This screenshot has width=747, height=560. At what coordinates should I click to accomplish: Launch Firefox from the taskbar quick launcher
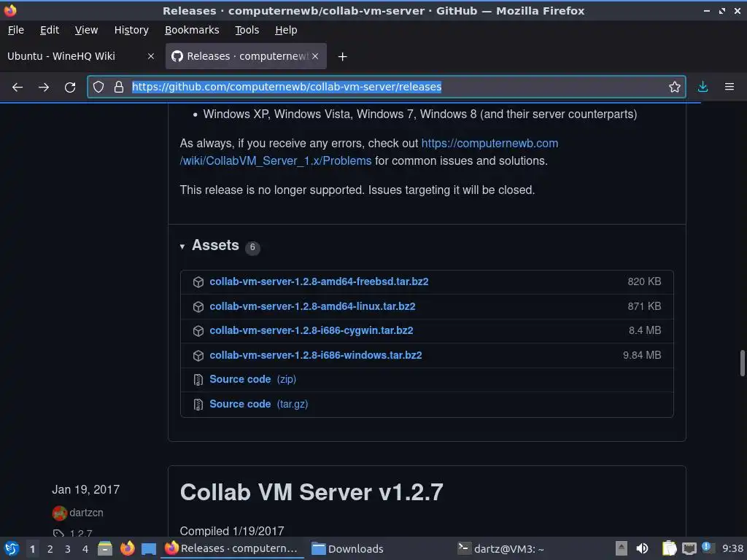click(127, 548)
